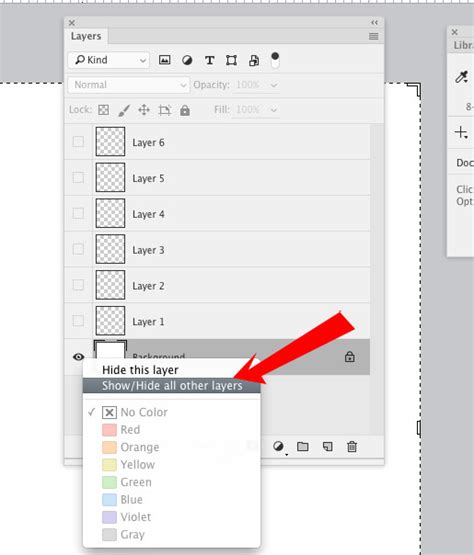Viewport: 474px width, 555px height.
Task: Select Layer 4 thumbnail
Action: coord(110,213)
